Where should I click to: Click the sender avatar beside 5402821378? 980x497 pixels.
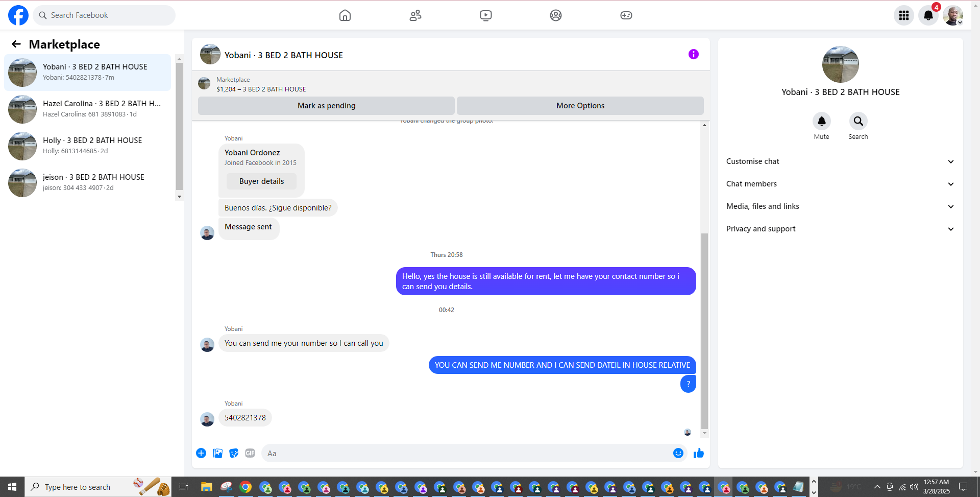point(207,419)
